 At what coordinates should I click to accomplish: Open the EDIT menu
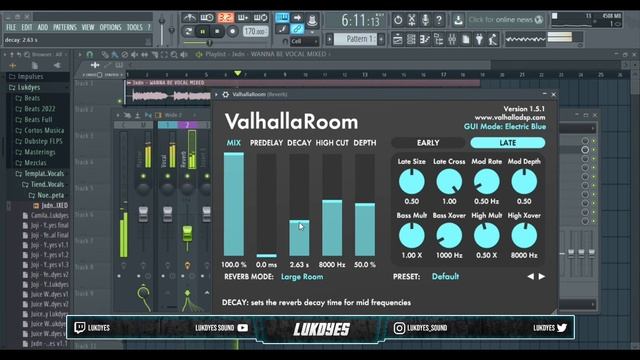pos(27,27)
